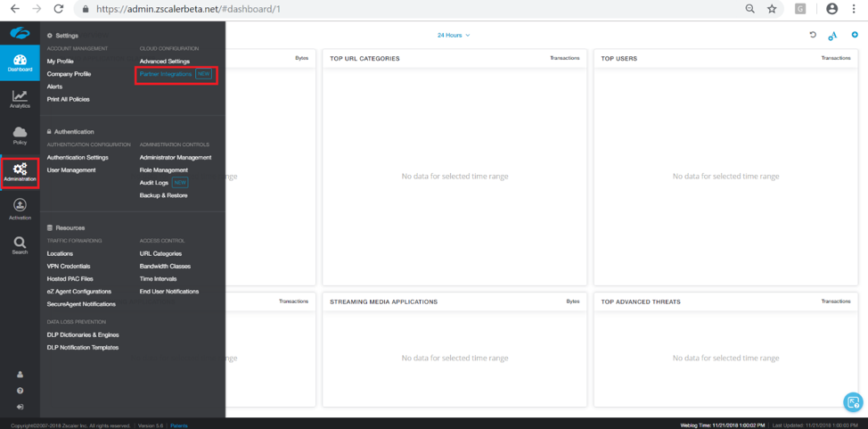Open DLP Dictionaries & Engines
Viewport: 868px width, 429px height.
pyautogui.click(x=83, y=334)
